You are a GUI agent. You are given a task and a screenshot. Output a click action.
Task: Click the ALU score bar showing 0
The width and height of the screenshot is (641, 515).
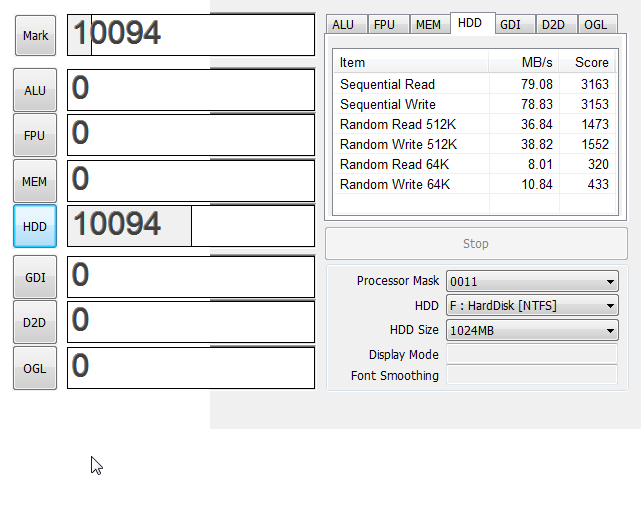click(x=191, y=90)
